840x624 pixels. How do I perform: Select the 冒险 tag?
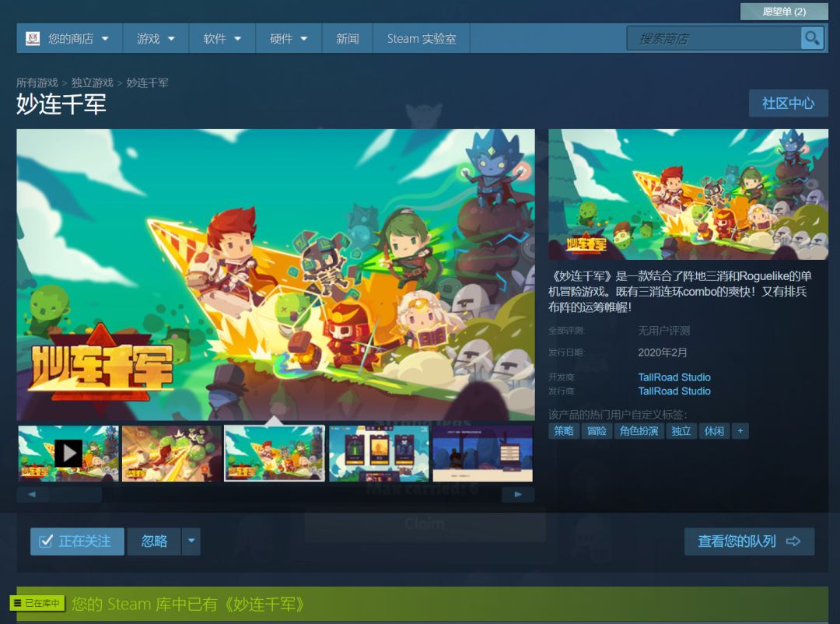tap(597, 431)
